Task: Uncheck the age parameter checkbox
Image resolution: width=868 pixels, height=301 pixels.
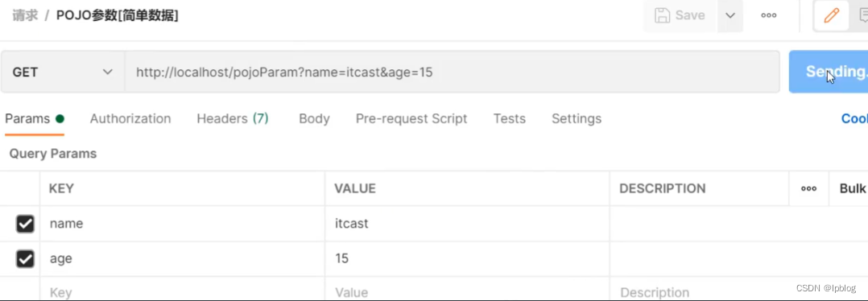Action: point(26,258)
